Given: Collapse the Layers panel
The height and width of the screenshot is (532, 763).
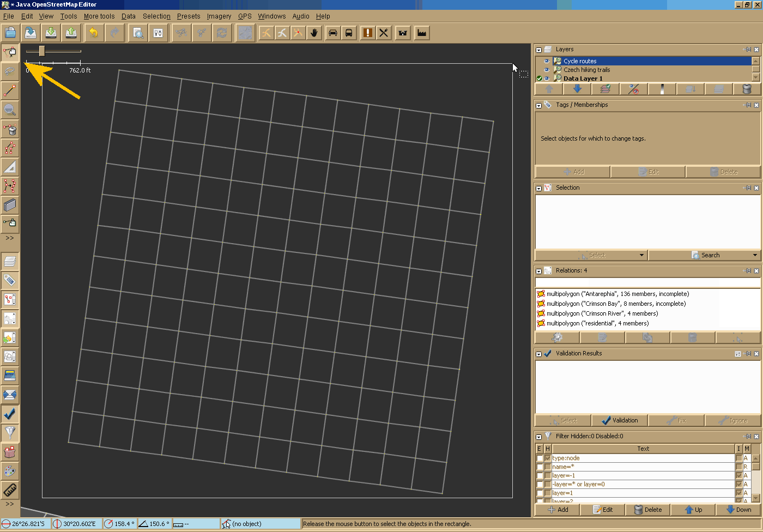Looking at the screenshot, I should coord(538,50).
